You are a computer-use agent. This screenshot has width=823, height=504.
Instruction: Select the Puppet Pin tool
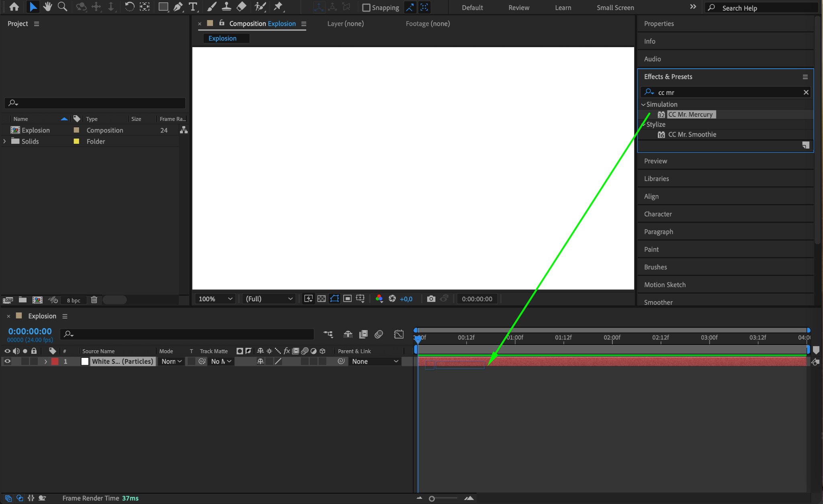pos(278,7)
